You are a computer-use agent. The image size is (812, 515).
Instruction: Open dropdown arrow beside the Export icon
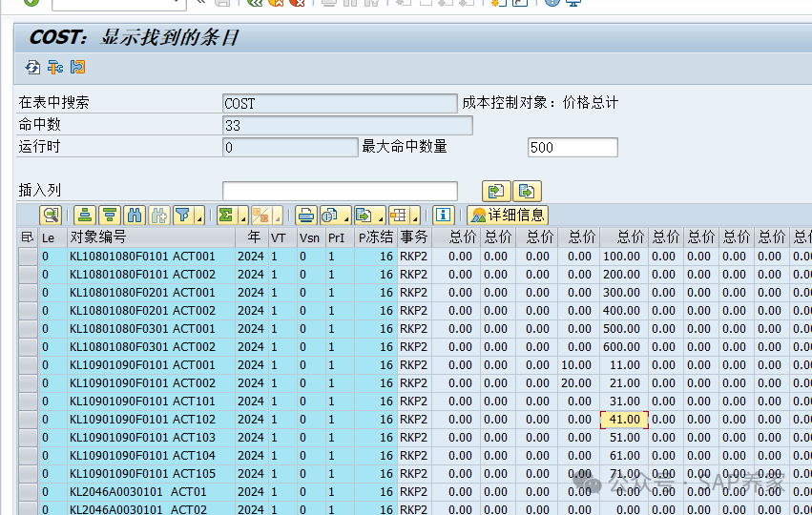click(381, 216)
